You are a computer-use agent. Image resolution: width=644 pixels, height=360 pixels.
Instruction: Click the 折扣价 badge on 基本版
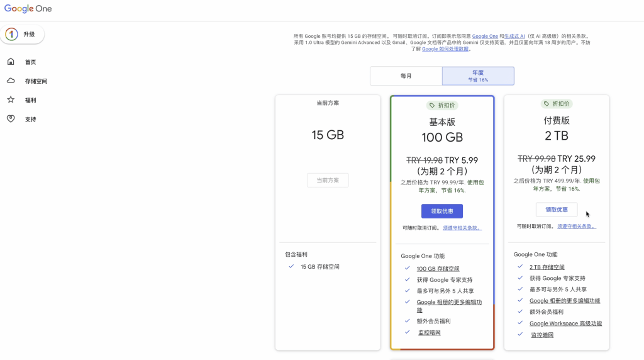[x=442, y=105]
